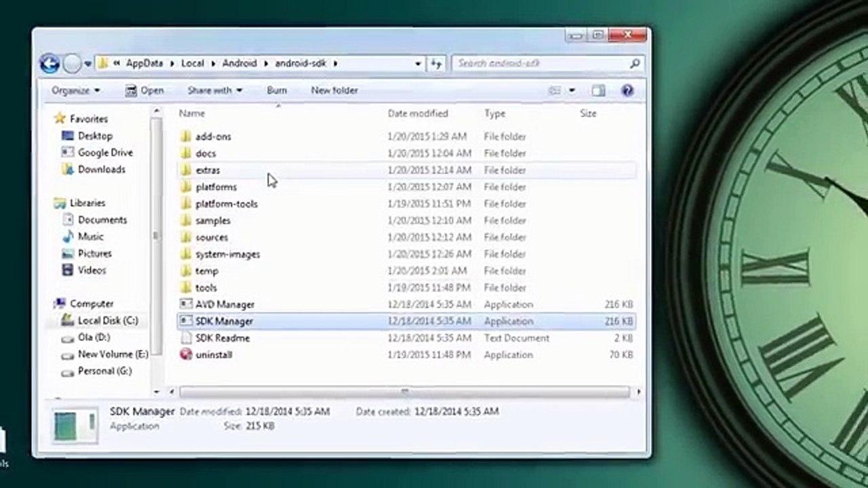Open Downloads in Favorites

coord(102,169)
